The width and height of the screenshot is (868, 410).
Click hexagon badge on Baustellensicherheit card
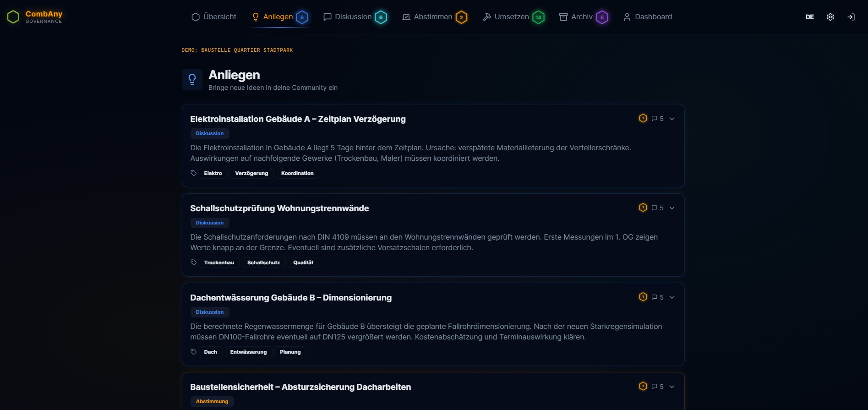[643, 386]
